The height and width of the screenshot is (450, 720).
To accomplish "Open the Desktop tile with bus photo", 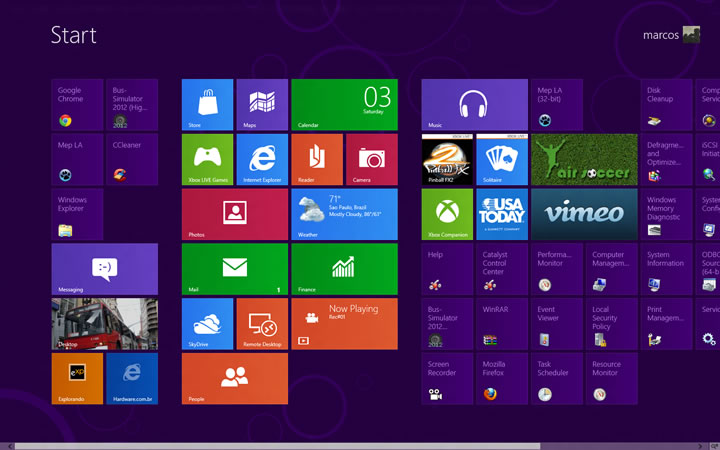I will click(105, 324).
